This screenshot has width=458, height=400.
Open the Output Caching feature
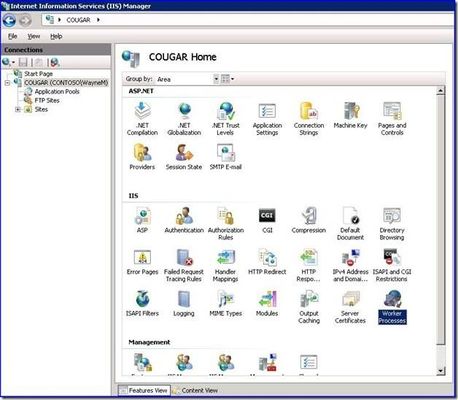[309, 307]
